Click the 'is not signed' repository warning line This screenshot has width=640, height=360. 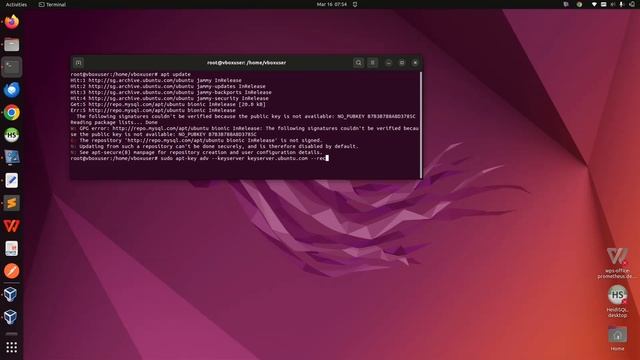196,140
